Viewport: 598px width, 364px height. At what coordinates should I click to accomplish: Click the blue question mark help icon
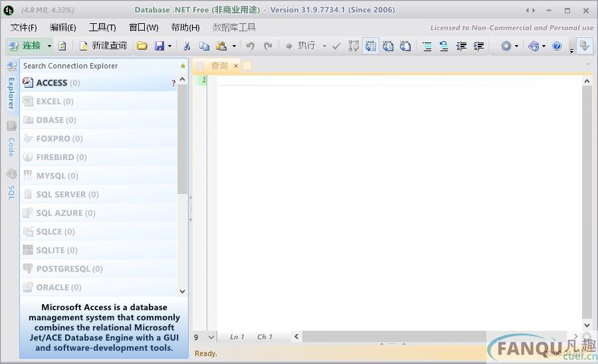[557, 46]
